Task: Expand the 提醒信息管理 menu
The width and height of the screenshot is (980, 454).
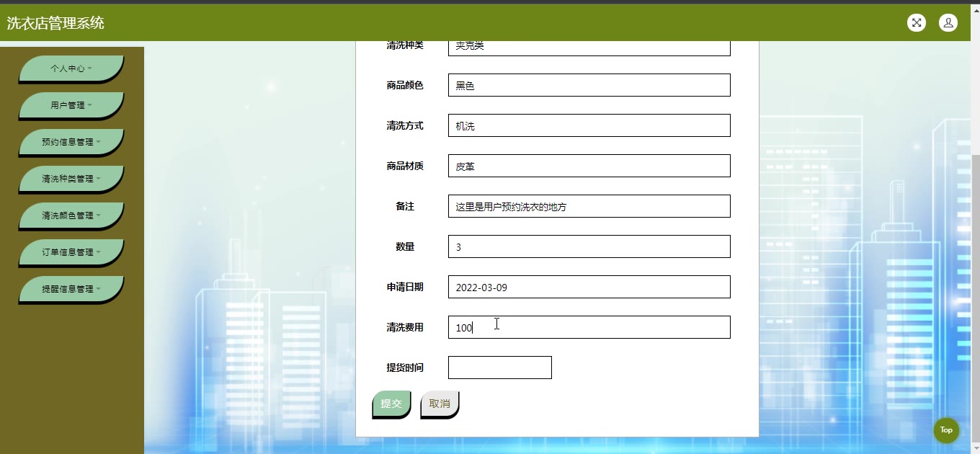Action: [71, 289]
